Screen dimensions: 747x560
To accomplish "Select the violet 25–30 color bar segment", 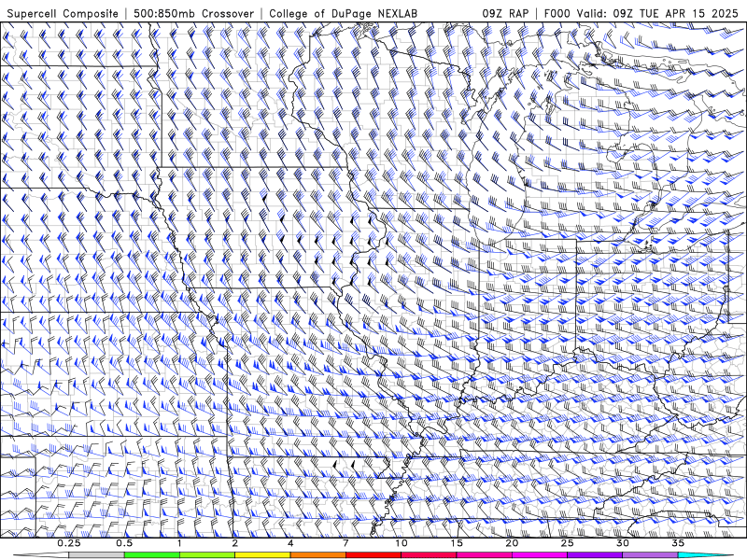I will pos(595,555).
